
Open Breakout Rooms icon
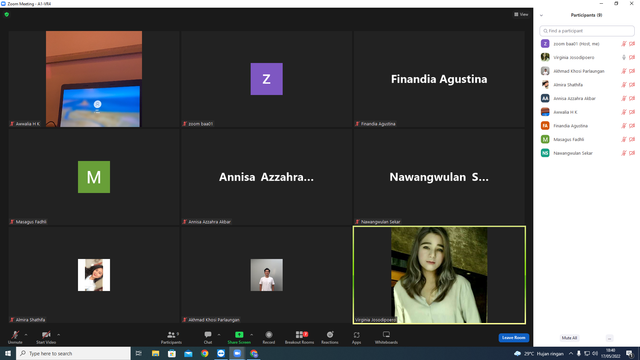coord(300,335)
